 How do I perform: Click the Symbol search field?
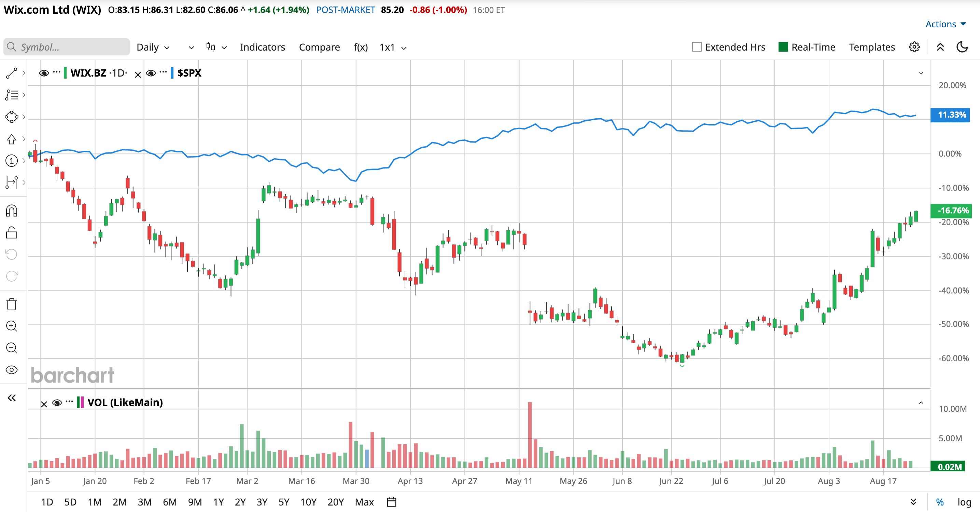pos(67,47)
